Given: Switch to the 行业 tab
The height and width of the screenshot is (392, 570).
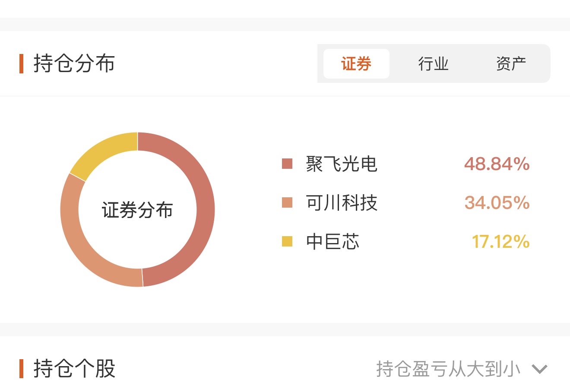Looking at the screenshot, I should [433, 64].
